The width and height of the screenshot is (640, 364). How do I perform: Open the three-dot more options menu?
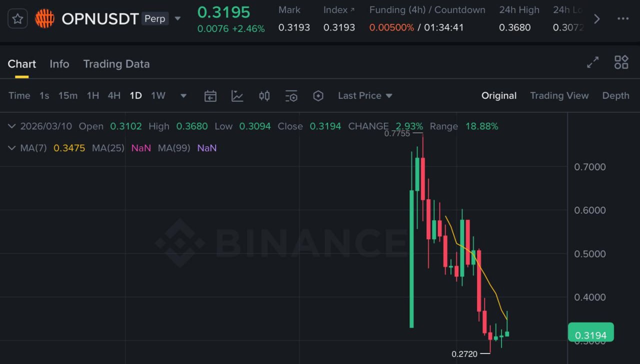[x=623, y=19]
